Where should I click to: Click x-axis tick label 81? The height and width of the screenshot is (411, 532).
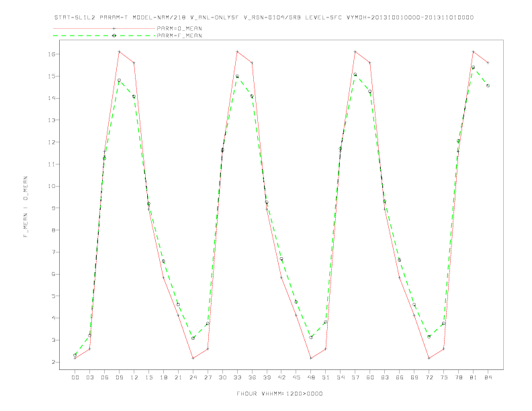[474, 377]
